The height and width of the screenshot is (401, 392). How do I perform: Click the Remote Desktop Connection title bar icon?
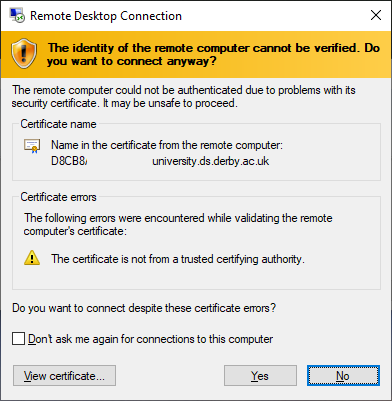(x=17, y=16)
